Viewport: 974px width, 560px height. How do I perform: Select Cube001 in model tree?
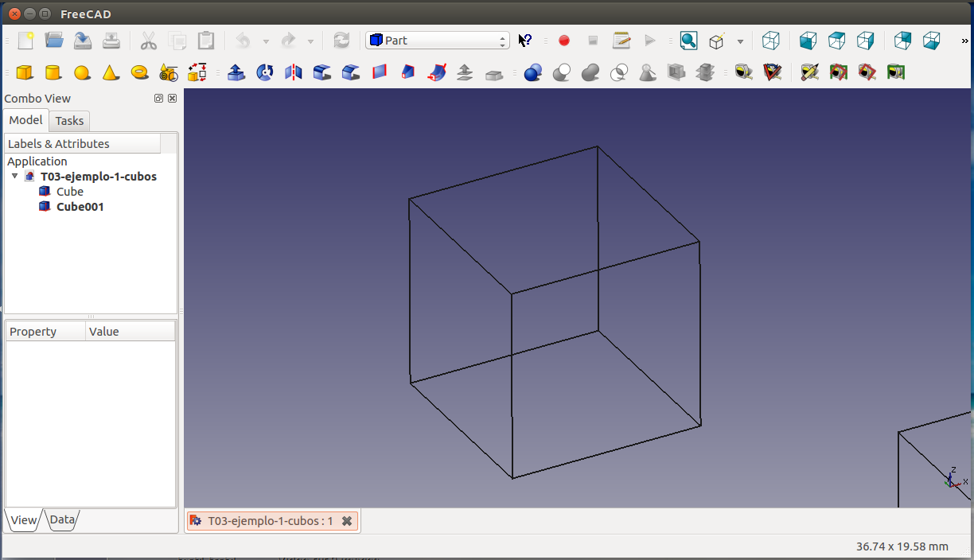[80, 207]
